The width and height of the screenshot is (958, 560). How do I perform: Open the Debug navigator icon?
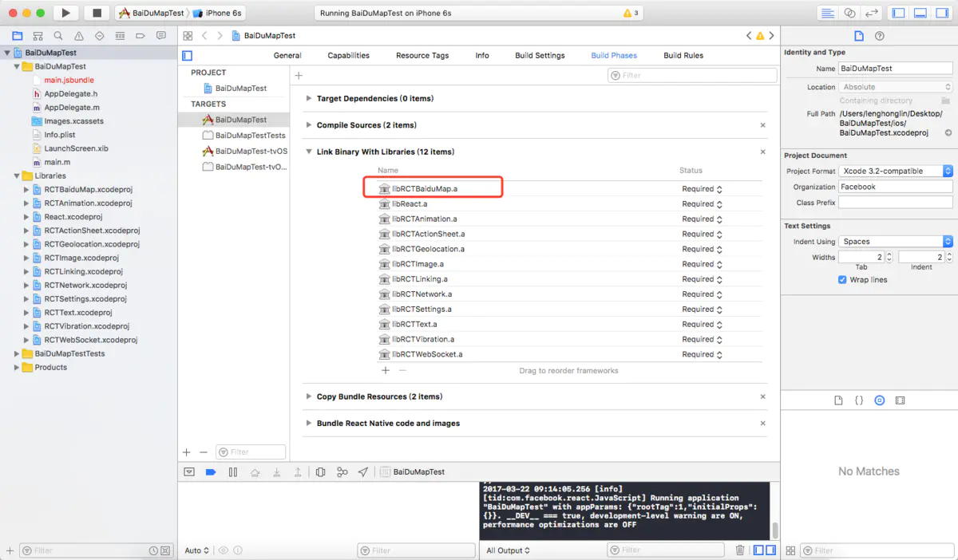click(x=120, y=36)
